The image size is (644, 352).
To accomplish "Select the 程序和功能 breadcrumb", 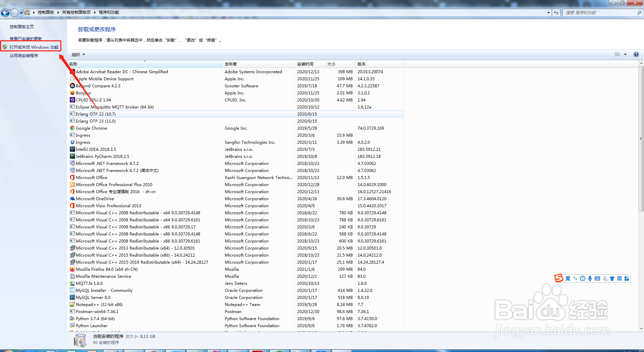I will point(109,12).
